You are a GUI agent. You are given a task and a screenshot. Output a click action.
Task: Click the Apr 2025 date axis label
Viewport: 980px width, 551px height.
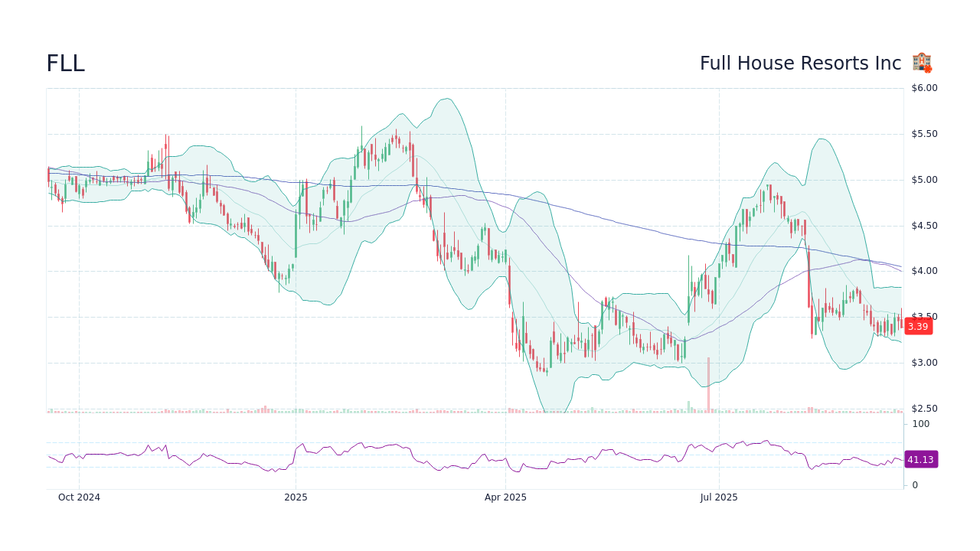[505, 497]
